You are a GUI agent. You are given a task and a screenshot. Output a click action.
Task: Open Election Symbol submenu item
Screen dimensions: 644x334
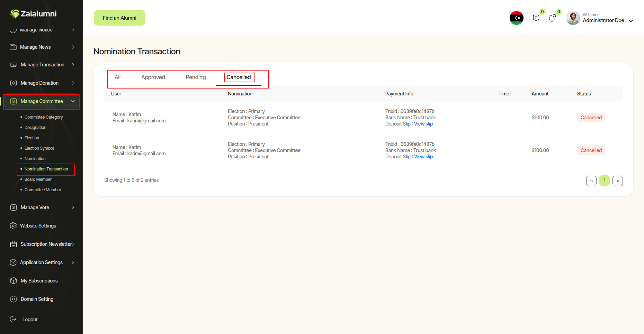(x=39, y=148)
